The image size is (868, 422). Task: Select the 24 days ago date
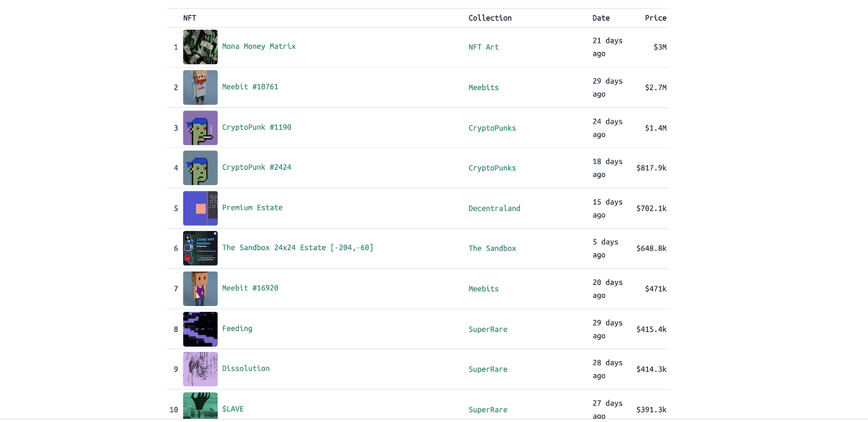(608, 128)
